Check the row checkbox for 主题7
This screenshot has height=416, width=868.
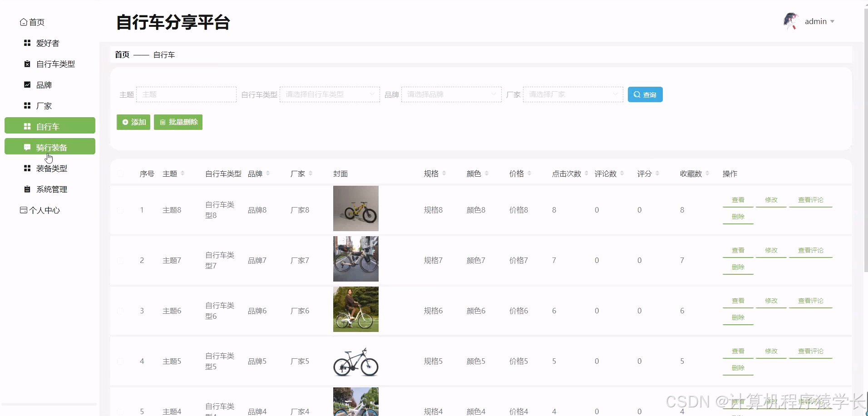(120, 261)
